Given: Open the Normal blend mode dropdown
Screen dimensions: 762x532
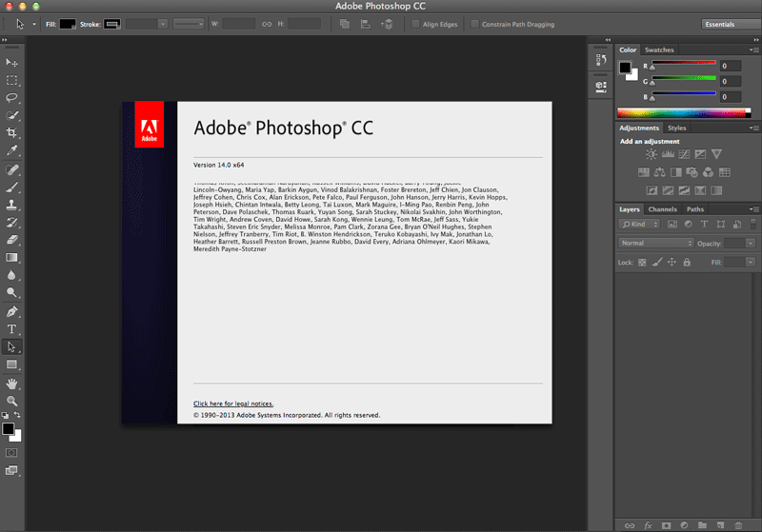Looking at the screenshot, I should 655,243.
